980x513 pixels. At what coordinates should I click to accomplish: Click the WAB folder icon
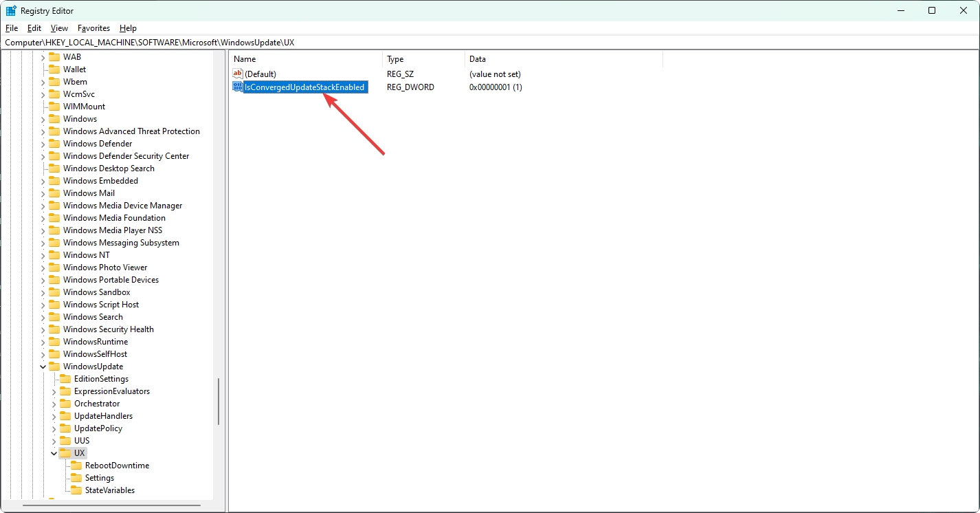pyautogui.click(x=54, y=57)
